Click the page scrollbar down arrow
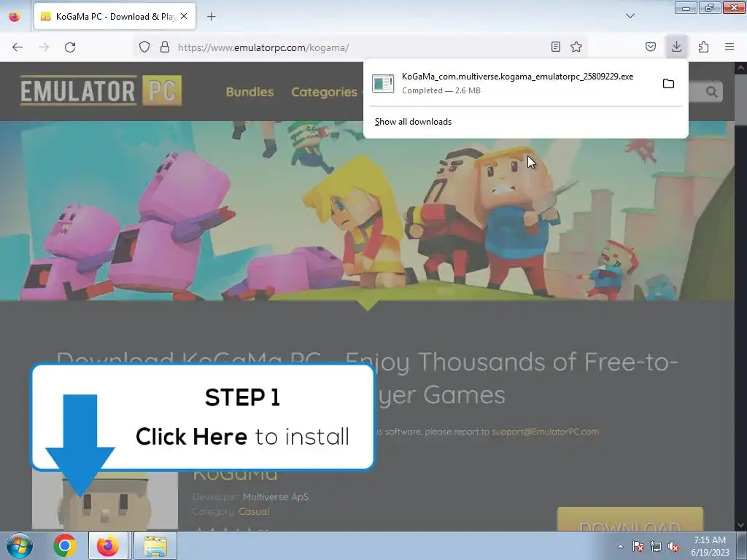 [x=741, y=525]
